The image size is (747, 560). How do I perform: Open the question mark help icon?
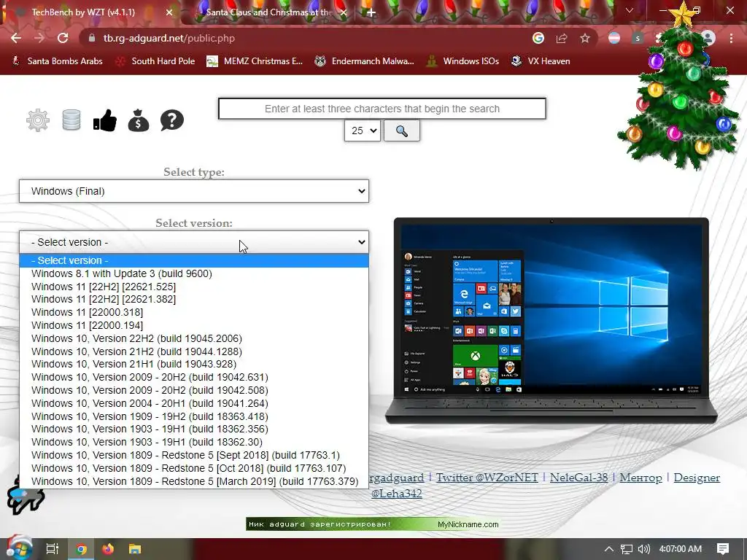tap(172, 120)
